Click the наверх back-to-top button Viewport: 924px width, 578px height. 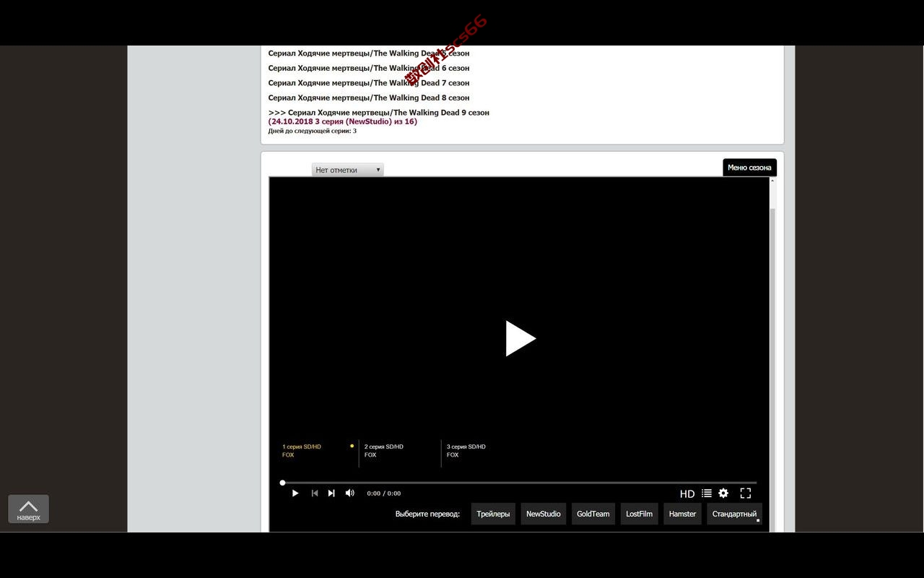tap(28, 509)
